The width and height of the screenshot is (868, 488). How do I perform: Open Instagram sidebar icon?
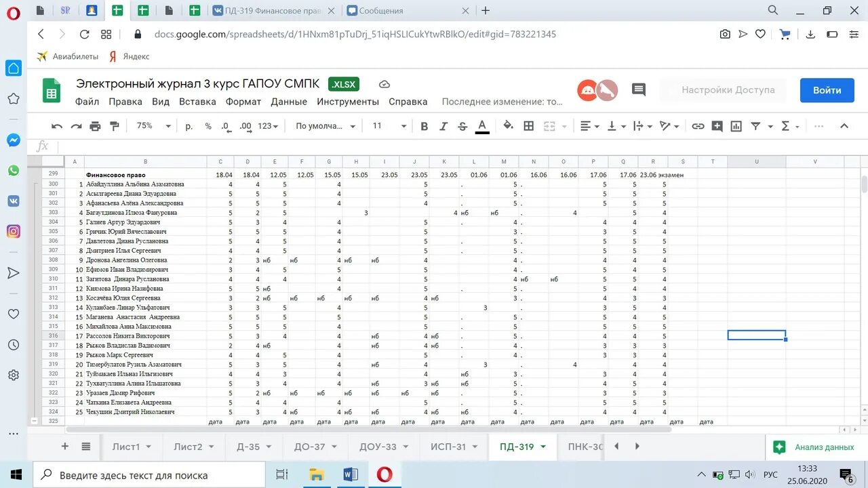click(14, 231)
